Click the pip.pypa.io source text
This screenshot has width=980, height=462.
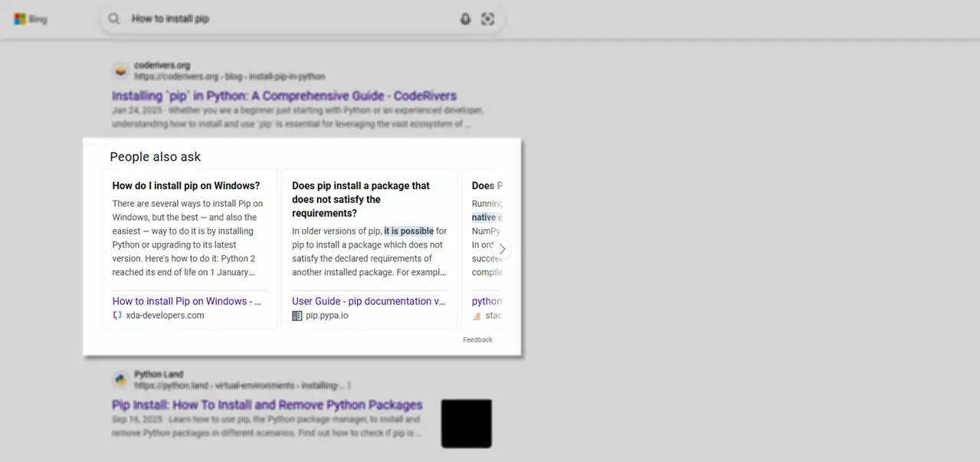coord(327,315)
